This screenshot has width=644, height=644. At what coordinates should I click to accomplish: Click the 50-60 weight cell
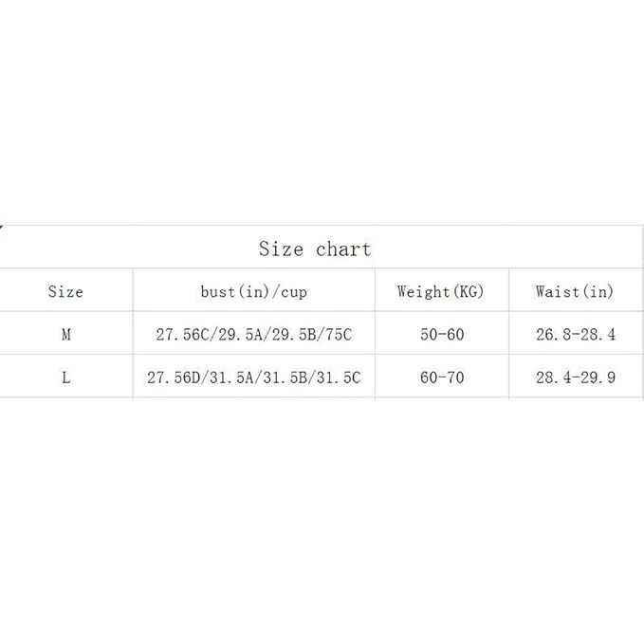tap(441, 335)
